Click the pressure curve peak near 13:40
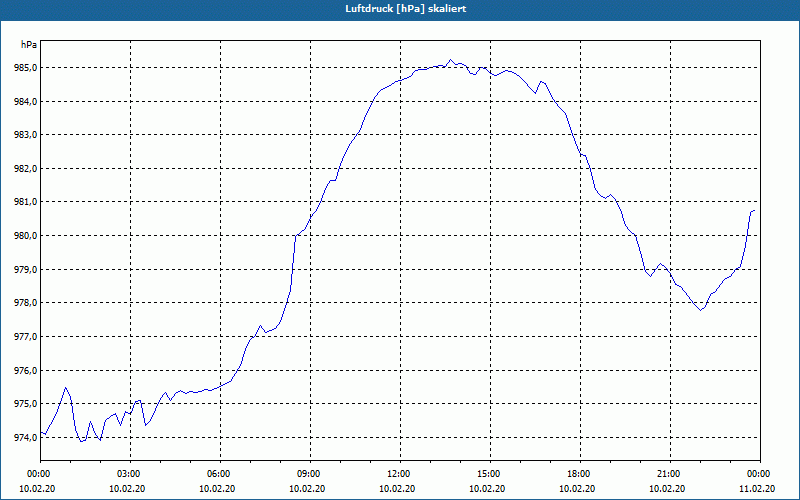 450,60
